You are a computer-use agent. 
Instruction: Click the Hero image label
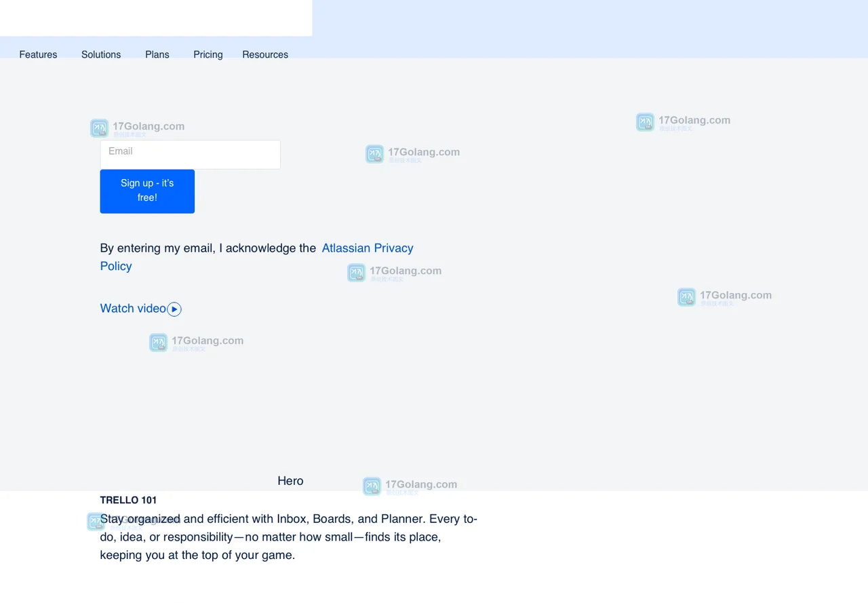pyautogui.click(x=290, y=481)
